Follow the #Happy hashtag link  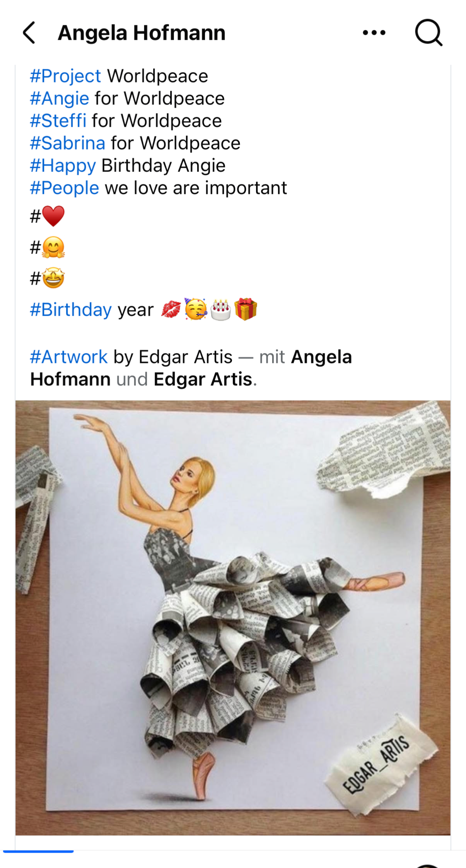click(63, 166)
